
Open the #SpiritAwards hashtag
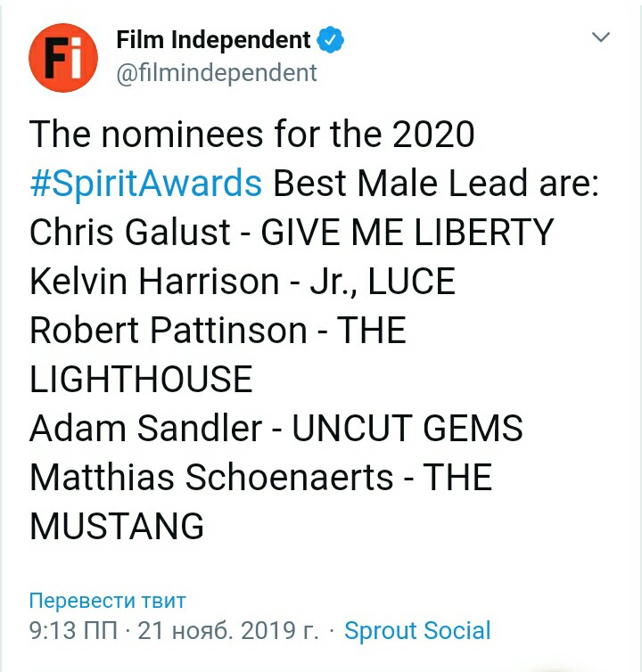[146, 184]
